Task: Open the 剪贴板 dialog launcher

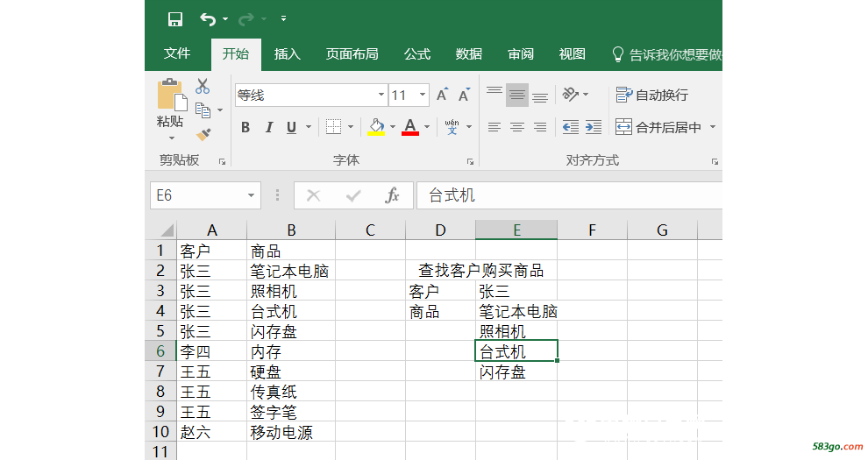Action: point(222,161)
